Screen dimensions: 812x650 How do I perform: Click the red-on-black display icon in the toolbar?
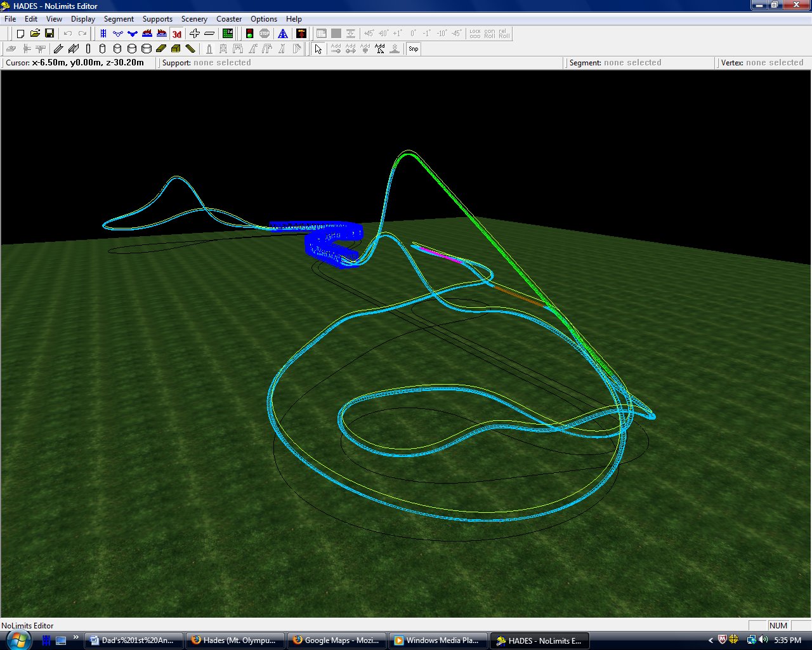(301, 34)
